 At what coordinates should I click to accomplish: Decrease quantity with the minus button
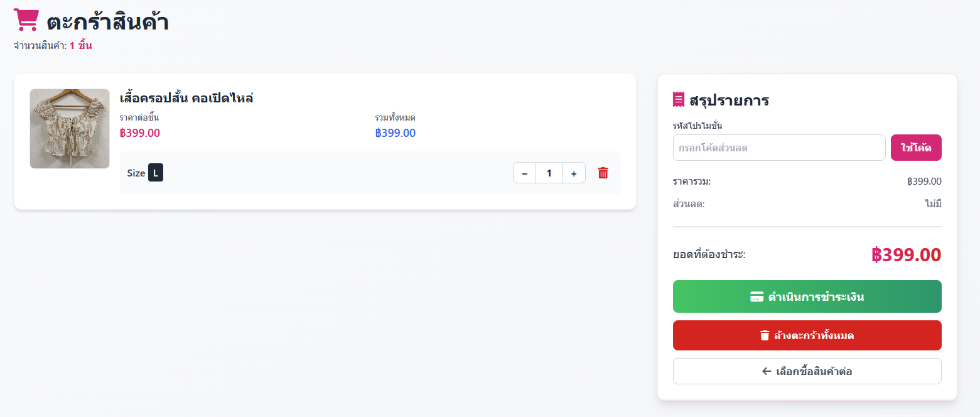tap(525, 173)
